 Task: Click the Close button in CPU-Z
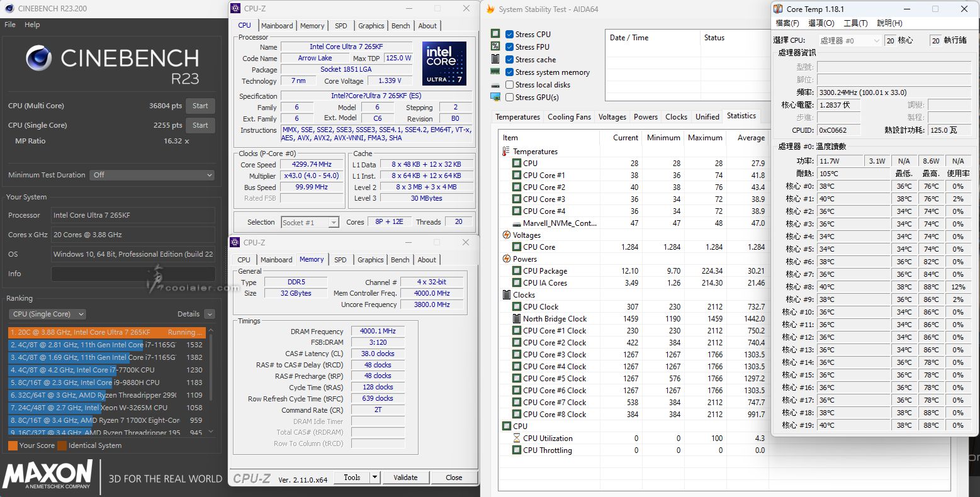[x=454, y=477]
